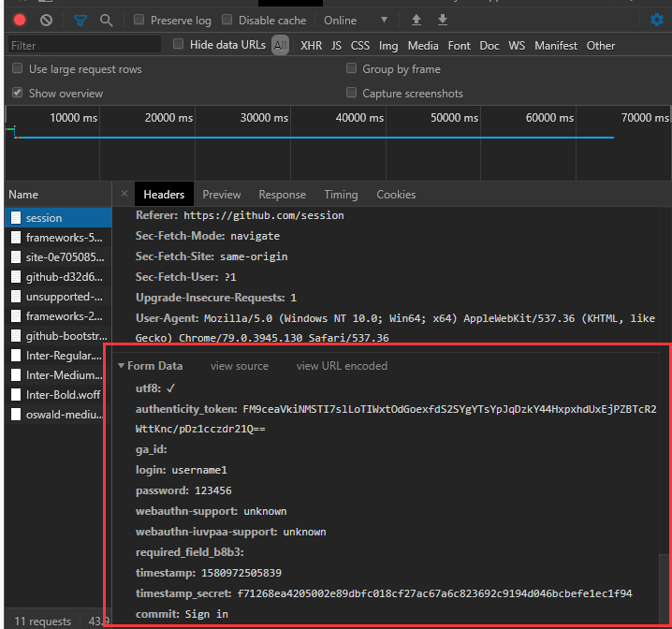The image size is (672, 629).
Task: Click view source link in Form Data
Action: tap(240, 366)
